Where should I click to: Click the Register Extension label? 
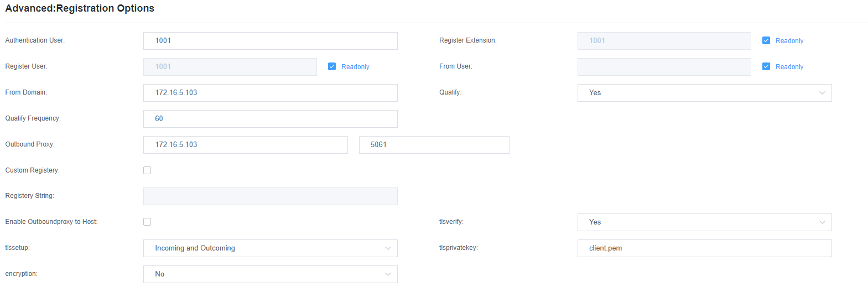[x=468, y=40]
